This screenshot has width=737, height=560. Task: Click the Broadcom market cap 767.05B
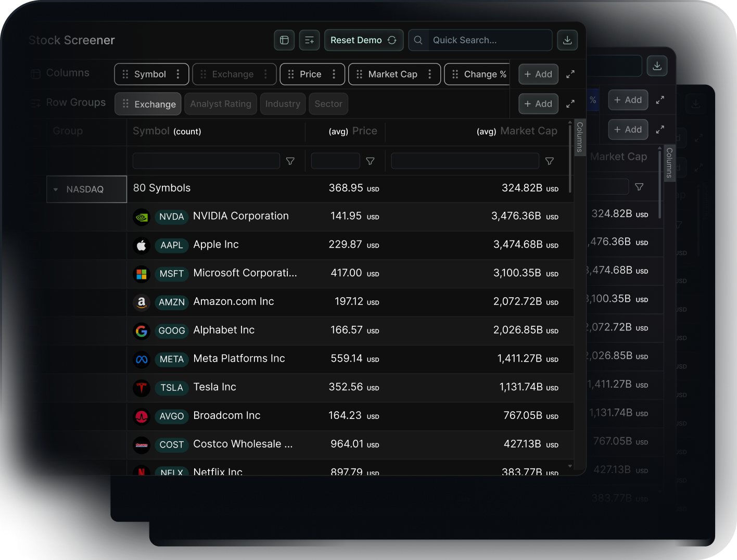523,415
